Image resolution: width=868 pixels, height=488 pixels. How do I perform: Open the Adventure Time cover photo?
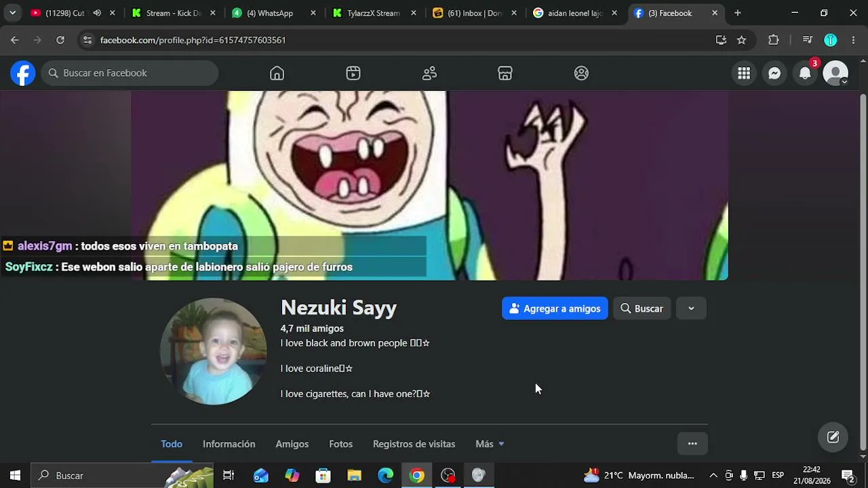click(429, 186)
